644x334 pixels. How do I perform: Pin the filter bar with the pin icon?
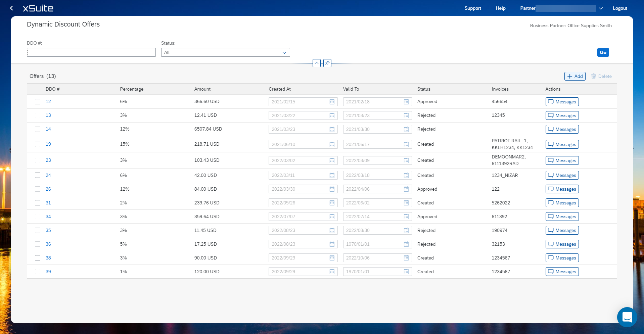[327, 63]
